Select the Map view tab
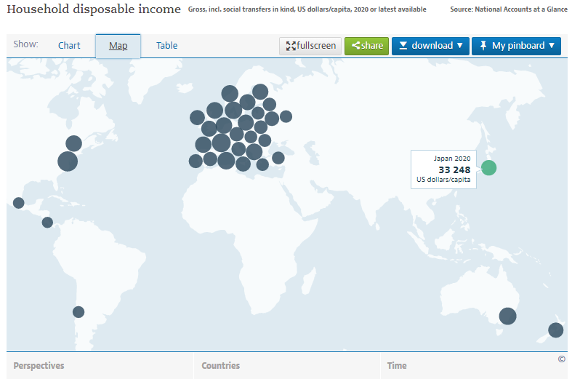The height and width of the screenshot is (379, 588). (118, 46)
